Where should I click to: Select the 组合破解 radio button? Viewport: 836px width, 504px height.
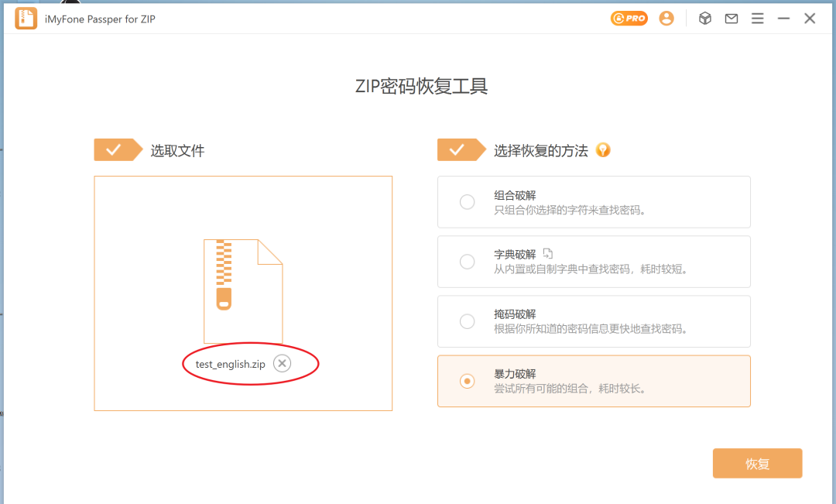(467, 201)
